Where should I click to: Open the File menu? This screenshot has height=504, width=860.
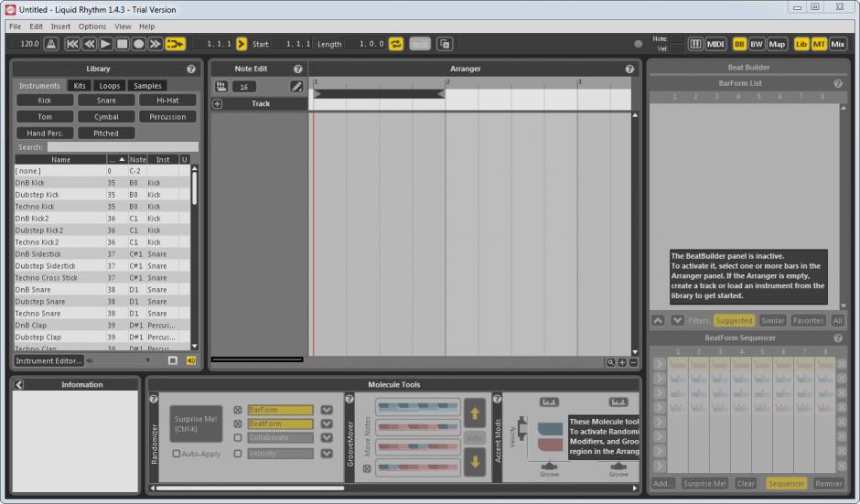click(x=15, y=27)
